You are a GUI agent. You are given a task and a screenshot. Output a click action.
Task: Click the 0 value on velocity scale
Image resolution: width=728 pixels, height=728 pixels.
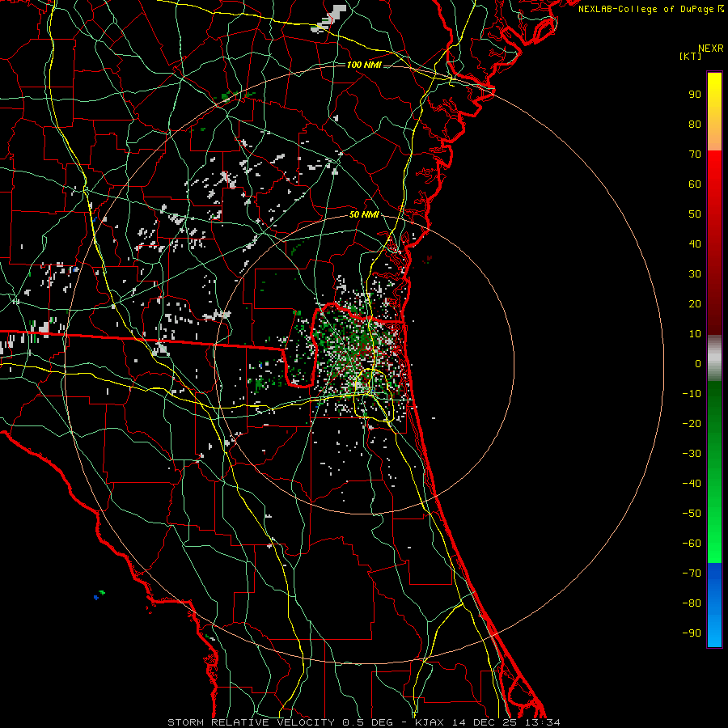(x=698, y=364)
